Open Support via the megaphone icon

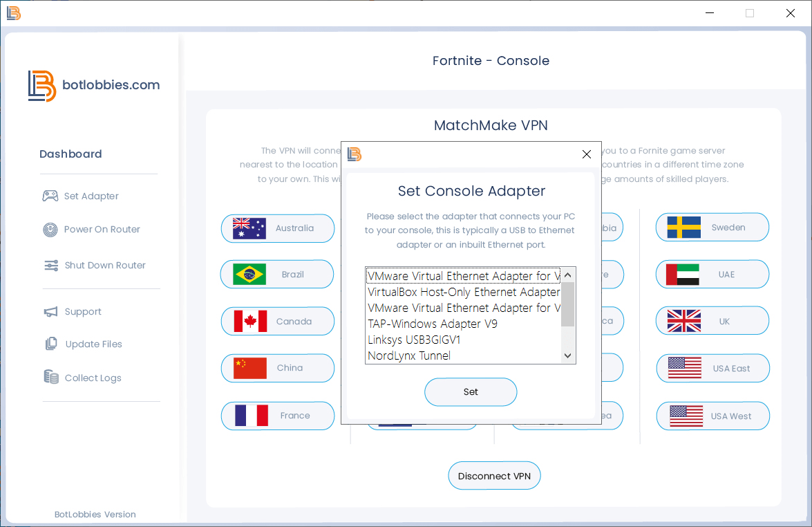(48, 311)
